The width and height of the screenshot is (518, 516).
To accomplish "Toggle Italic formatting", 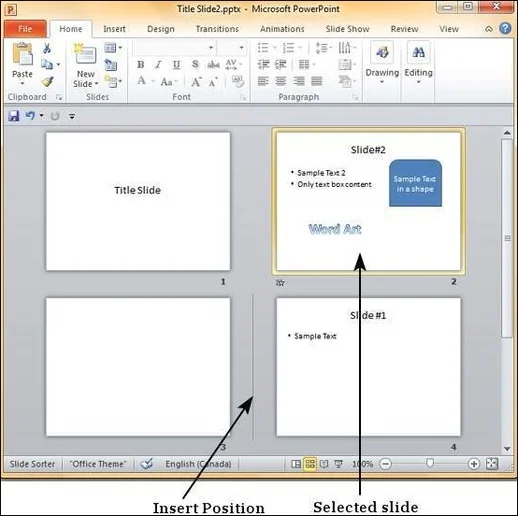I will (158, 64).
